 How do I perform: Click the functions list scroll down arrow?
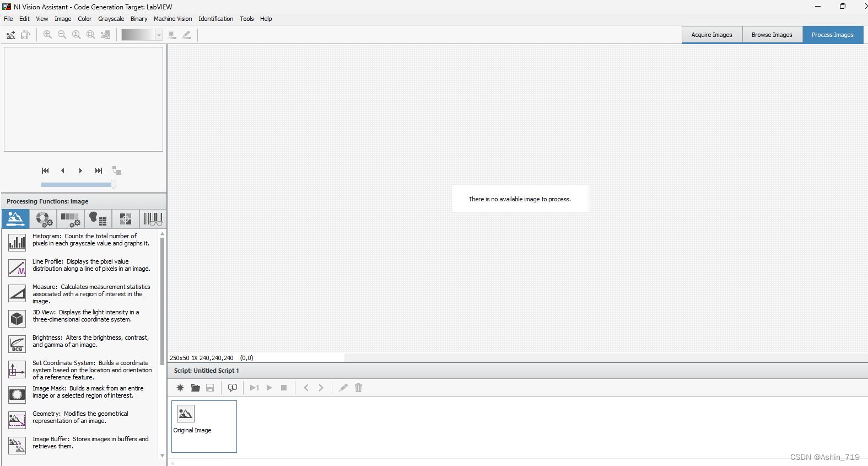pyautogui.click(x=163, y=456)
